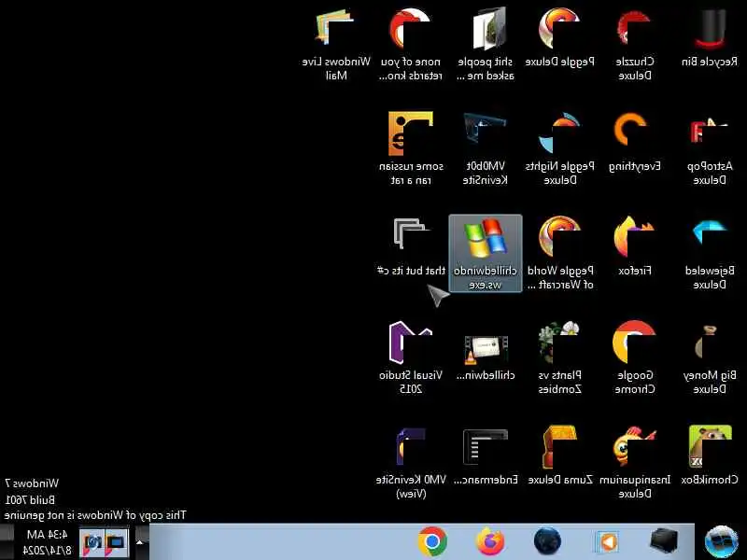The image size is (747, 560).
Task: Select the 'none of you retards kno...' shortcut
Action: click(411, 44)
